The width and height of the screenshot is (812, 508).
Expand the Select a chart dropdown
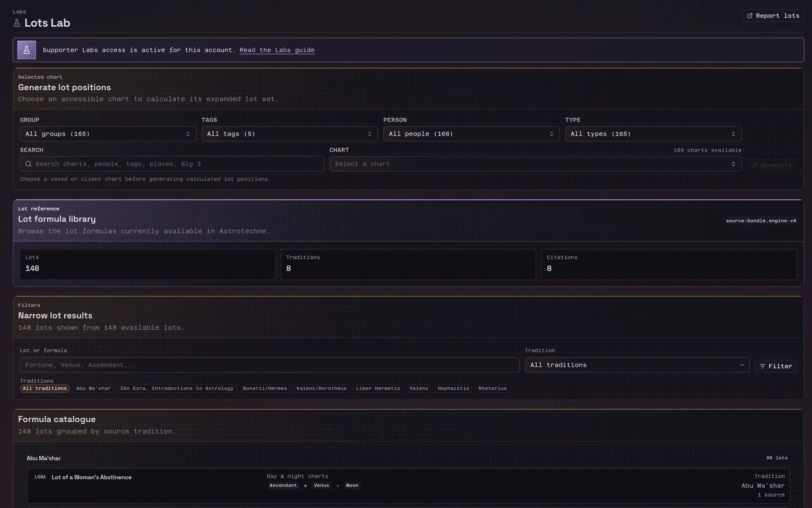tap(535, 164)
